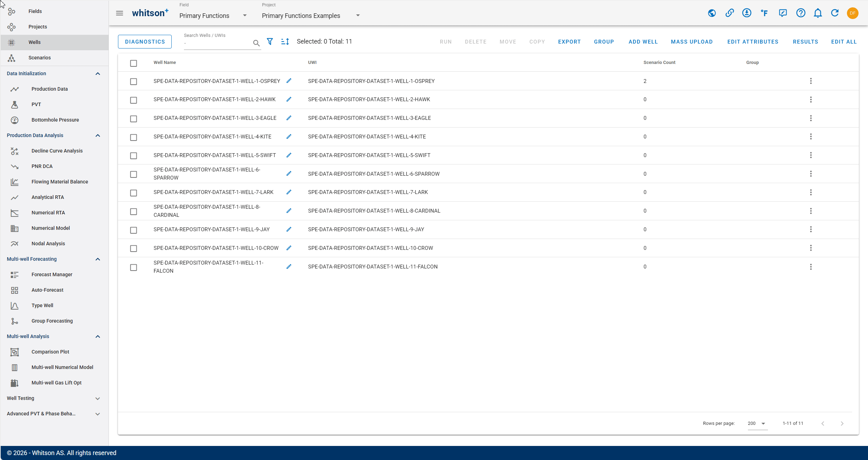This screenshot has width=868, height=460.
Task: Click the EDIT ALL button
Action: [844, 41]
